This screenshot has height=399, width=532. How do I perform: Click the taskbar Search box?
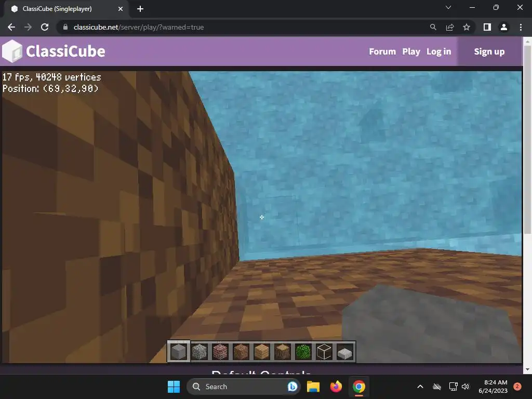coord(243,387)
